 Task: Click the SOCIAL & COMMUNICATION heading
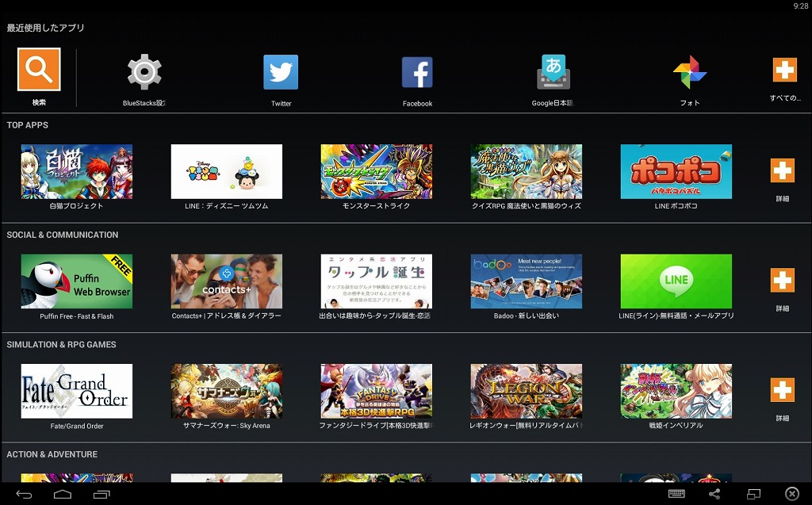point(62,235)
